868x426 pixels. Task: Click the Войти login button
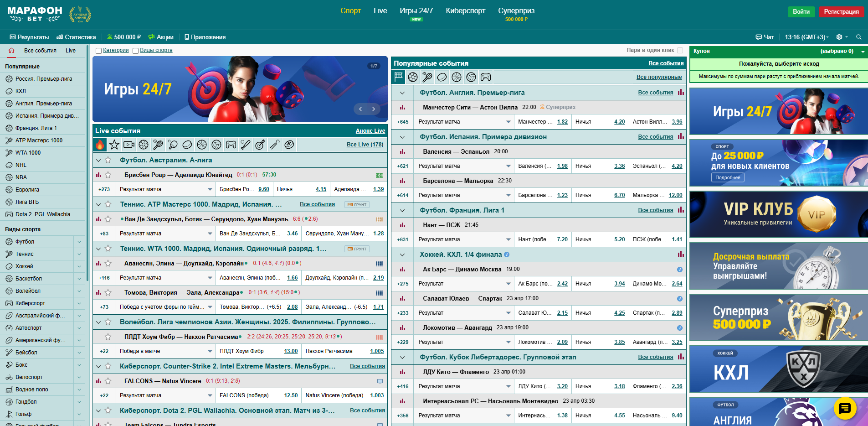[x=801, y=11]
